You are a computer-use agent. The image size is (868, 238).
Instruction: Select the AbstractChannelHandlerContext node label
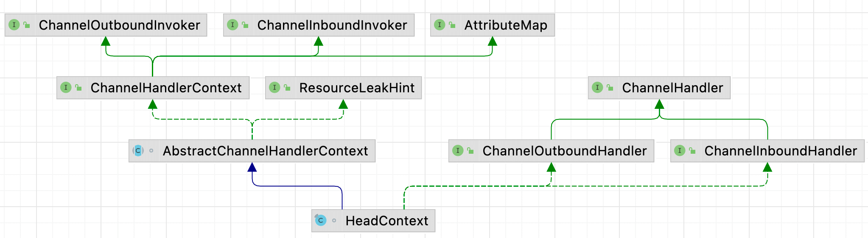265,151
